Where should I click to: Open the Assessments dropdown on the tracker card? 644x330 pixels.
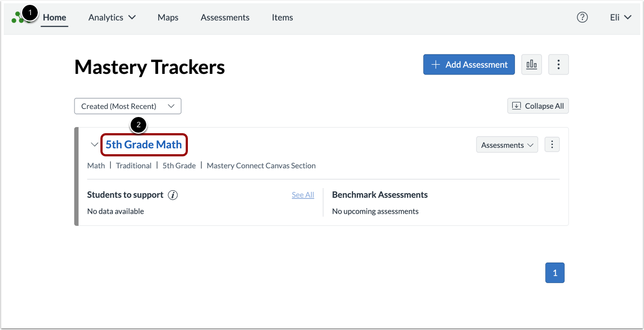tap(507, 145)
